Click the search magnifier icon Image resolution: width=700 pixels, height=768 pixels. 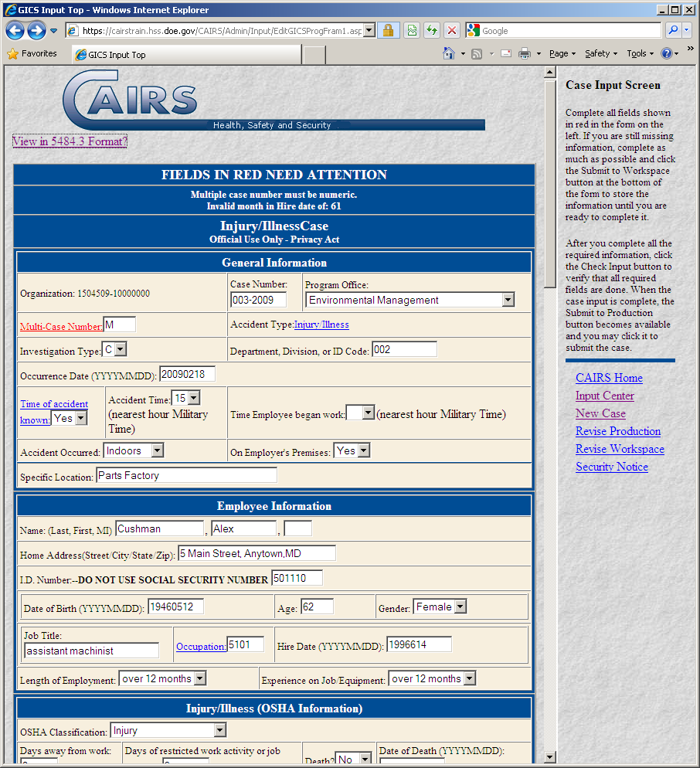(x=673, y=30)
